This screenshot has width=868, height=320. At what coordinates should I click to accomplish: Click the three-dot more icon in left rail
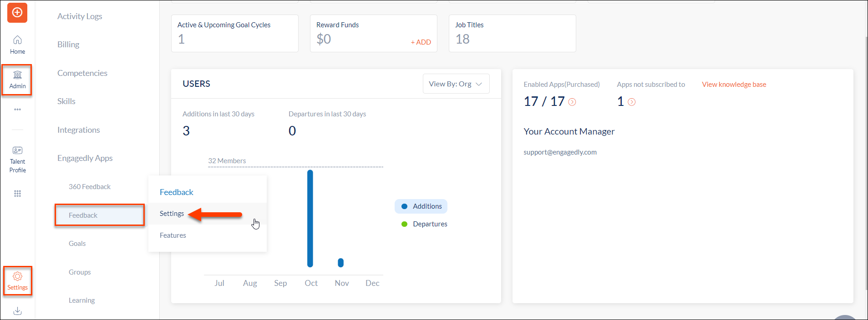point(17,110)
